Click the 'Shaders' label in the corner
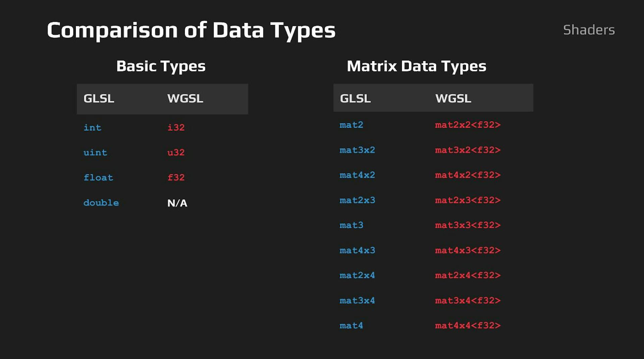 tap(589, 30)
